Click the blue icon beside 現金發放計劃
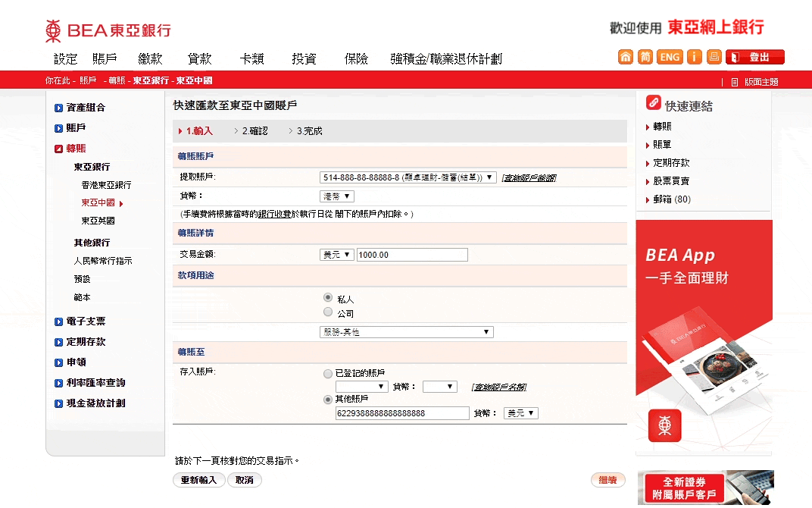Viewport: 812px width, 508px height. pos(58,403)
